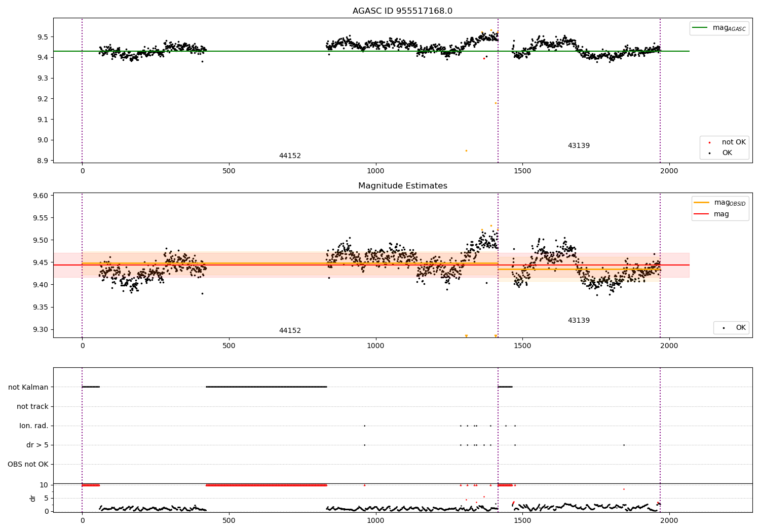Click the 9.5 tick on top plot
This screenshot has height=532, width=760.
(x=43, y=37)
